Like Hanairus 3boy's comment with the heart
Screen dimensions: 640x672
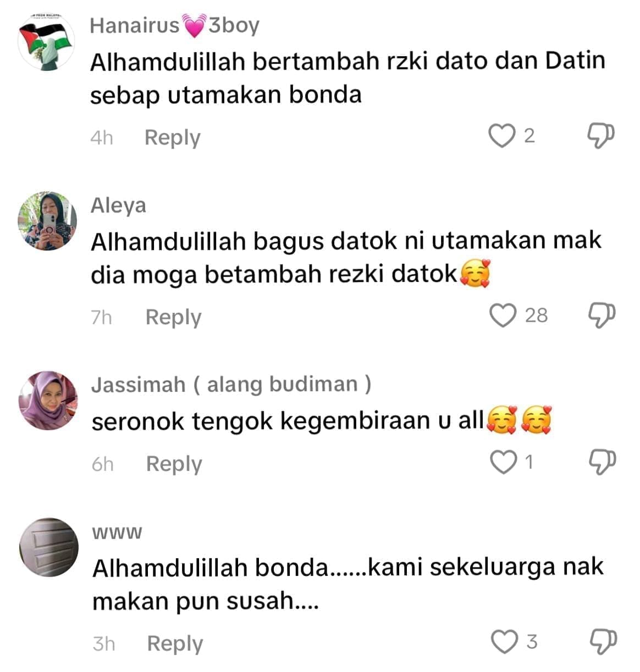pyautogui.click(x=503, y=136)
